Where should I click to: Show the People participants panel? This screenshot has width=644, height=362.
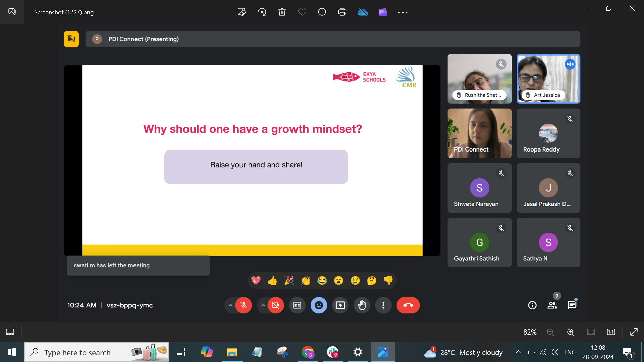click(x=552, y=305)
